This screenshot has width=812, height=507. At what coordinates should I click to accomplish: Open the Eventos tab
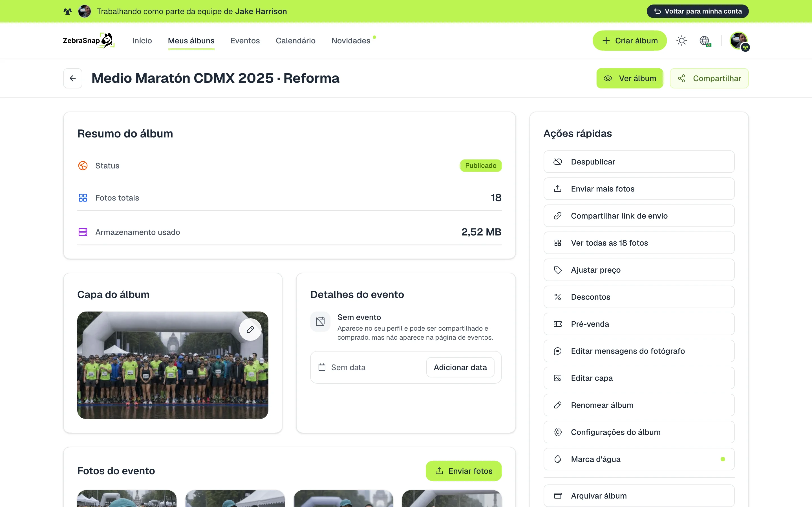coord(245,41)
